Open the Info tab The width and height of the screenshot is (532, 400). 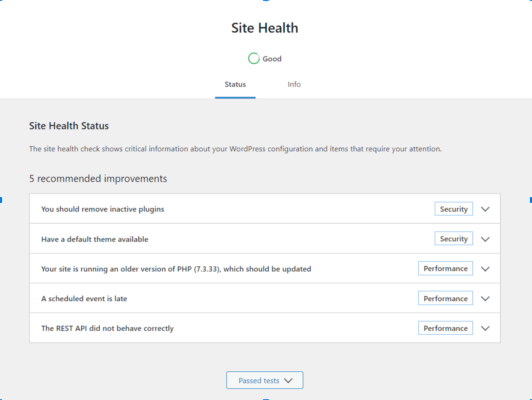[294, 85]
